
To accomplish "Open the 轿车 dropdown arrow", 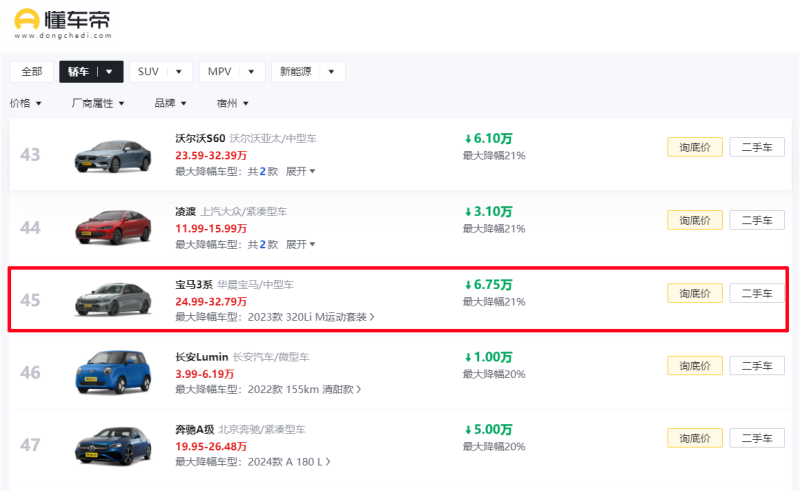I will click(x=109, y=72).
